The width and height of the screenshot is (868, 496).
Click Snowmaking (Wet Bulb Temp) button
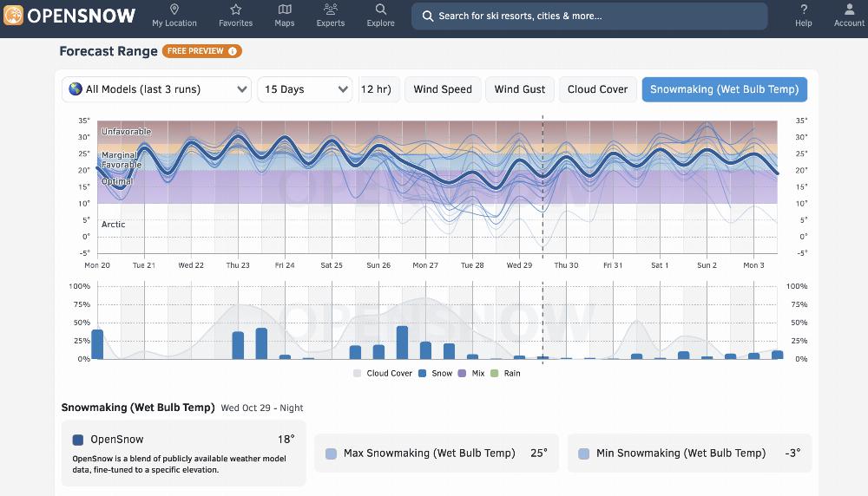pos(724,89)
